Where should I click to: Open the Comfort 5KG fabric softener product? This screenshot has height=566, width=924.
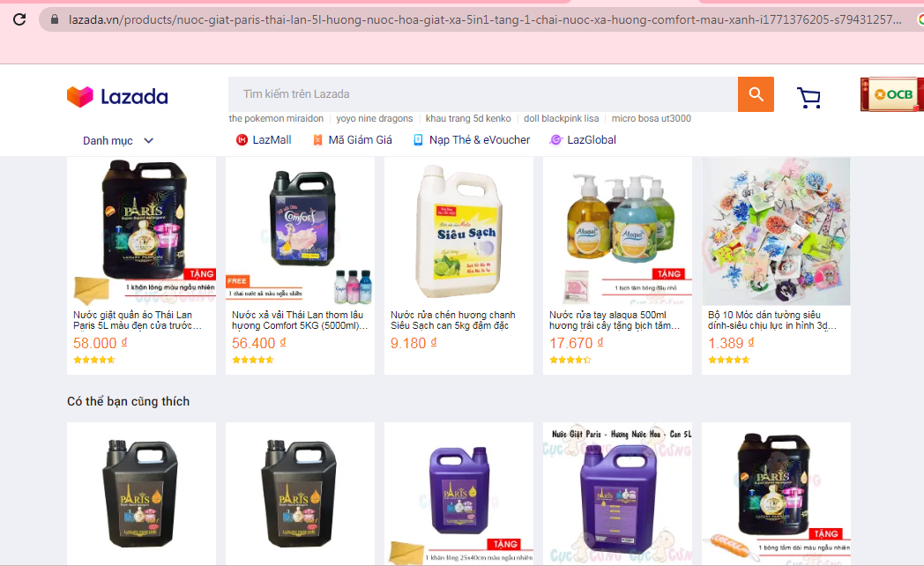pyautogui.click(x=300, y=265)
